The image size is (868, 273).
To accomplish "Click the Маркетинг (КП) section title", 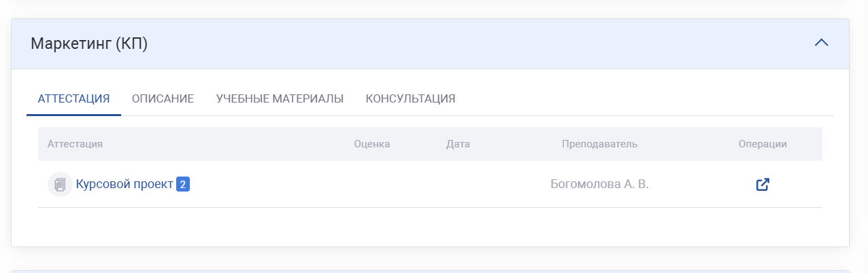I will (x=89, y=43).
